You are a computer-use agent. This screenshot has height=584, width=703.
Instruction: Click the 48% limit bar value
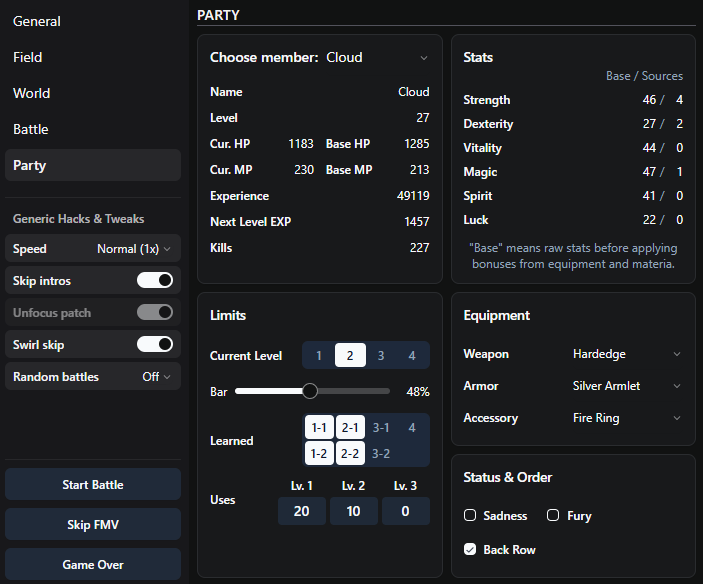[418, 392]
